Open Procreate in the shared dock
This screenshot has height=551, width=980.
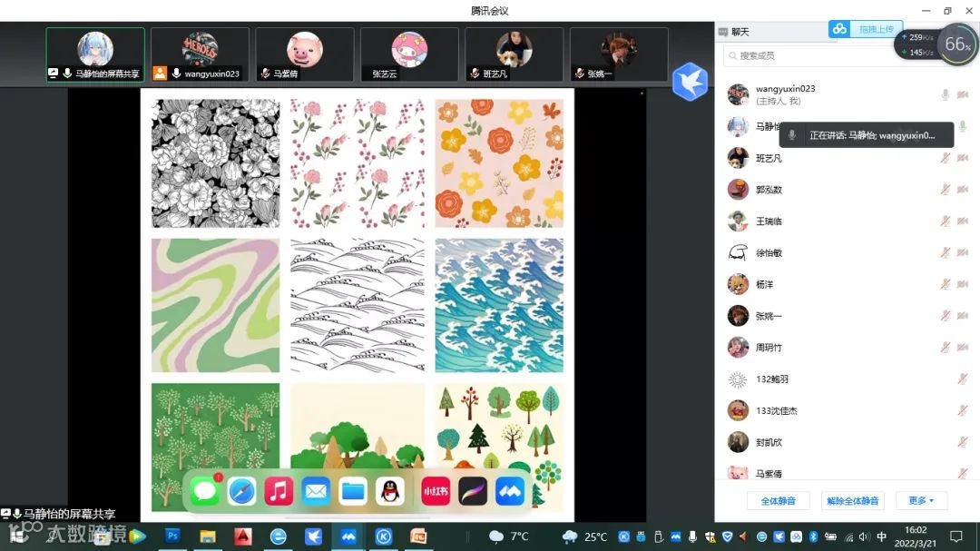click(x=473, y=492)
